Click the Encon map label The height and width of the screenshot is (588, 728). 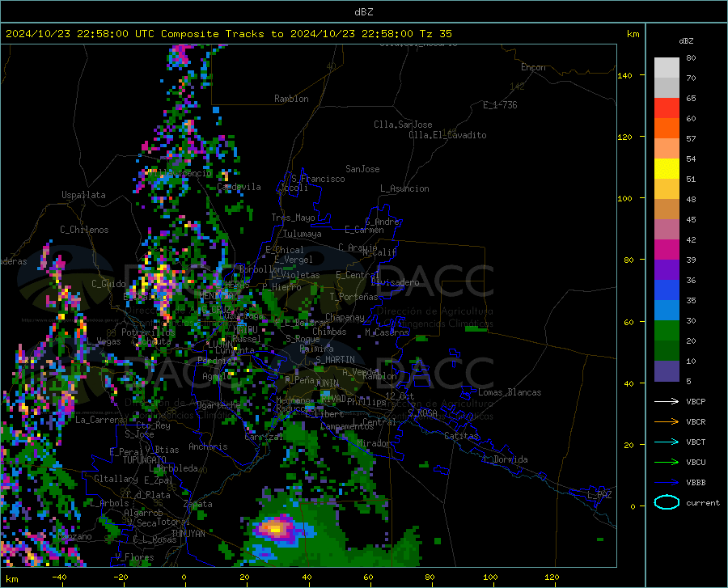pyautogui.click(x=533, y=67)
